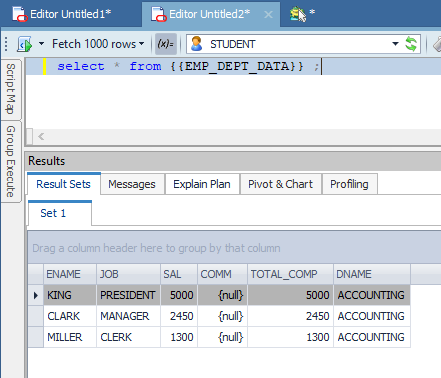Click the group-by panel drop area
Viewport: 441px width, 378px height.
235,248
